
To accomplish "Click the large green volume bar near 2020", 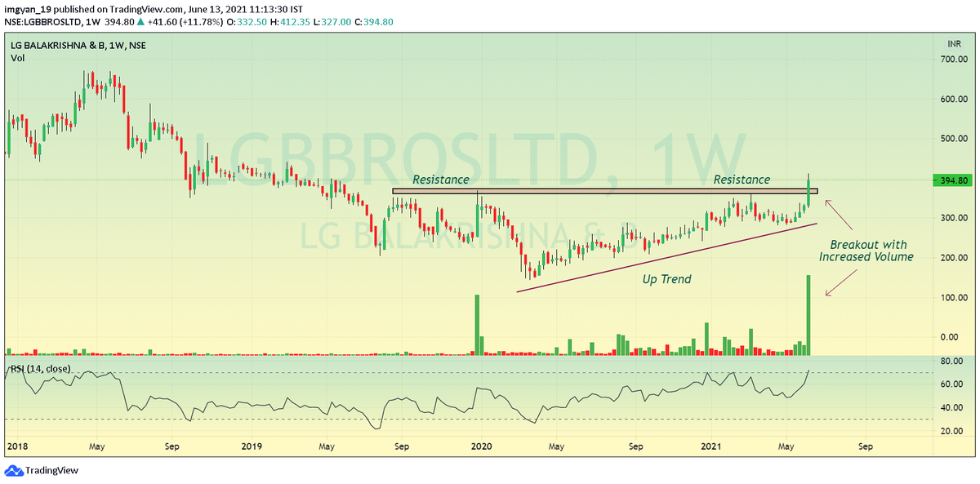I will coord(478,325).
